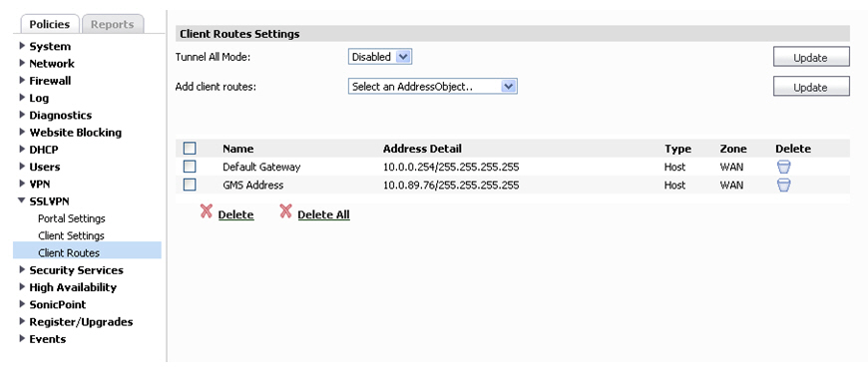Tick the Default Gateway row checkbox
Viewport: 868px width, 380px height.
pos(190,167)
